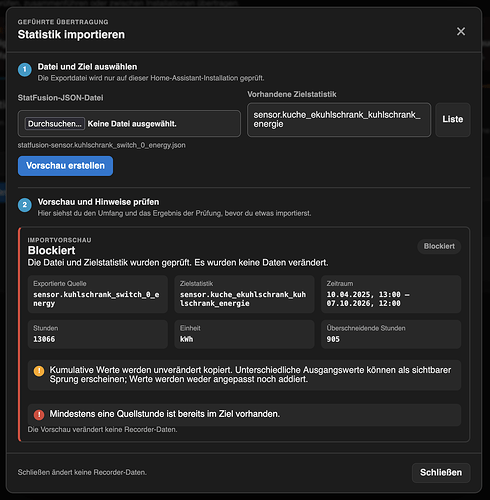Click the Schließen button
This screenshot has width=490, height=500.
click(441, 472)
